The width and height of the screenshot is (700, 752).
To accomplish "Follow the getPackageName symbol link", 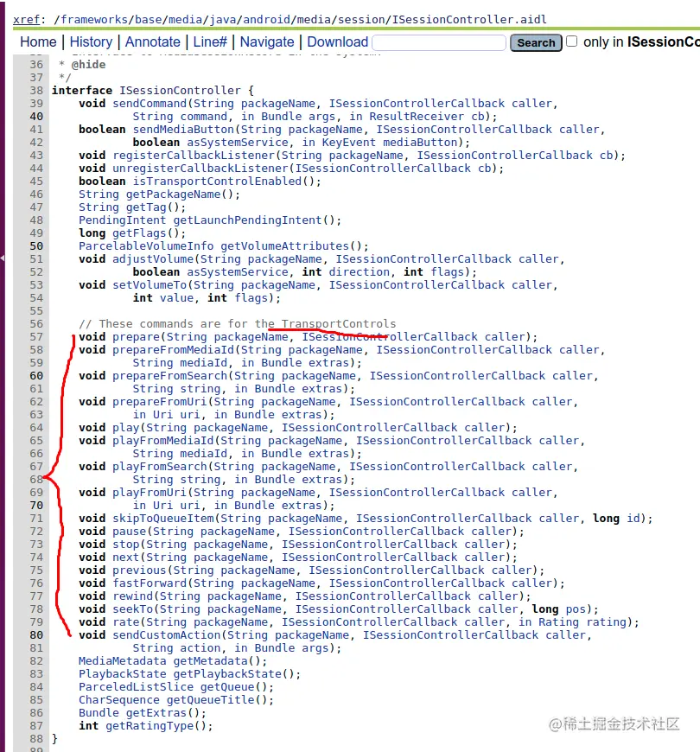I will coord(173,194).
